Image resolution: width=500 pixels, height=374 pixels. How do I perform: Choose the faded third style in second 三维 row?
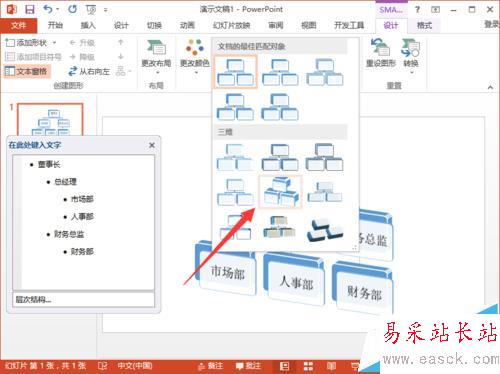point(324,192)
